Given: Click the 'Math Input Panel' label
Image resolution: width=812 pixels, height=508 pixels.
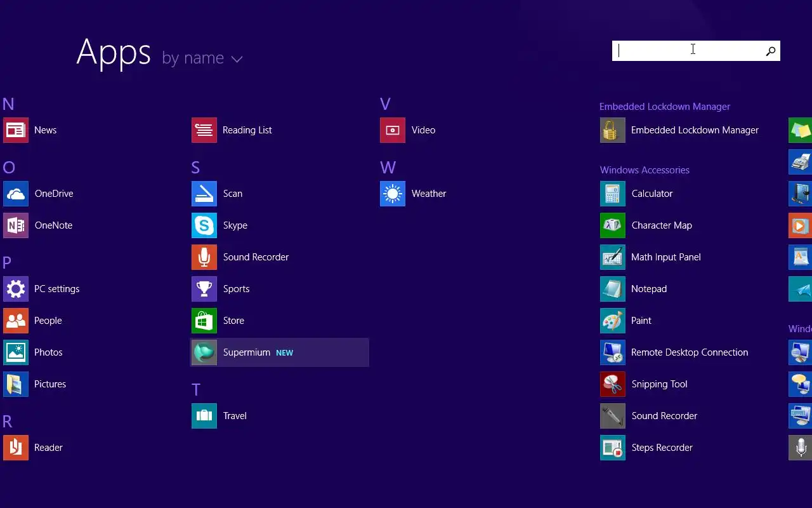Looking at the screenshot, I should pyautogui.click(x=666, y=257).
